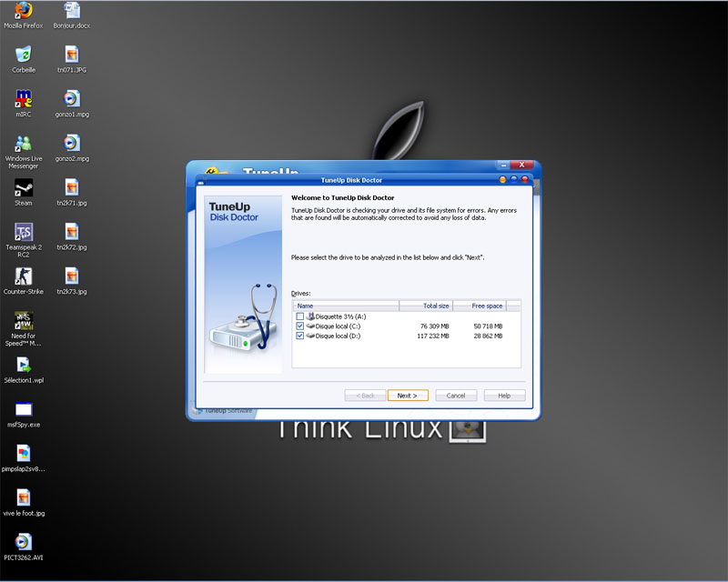Sort drives by Total size column

click(426, 306)
